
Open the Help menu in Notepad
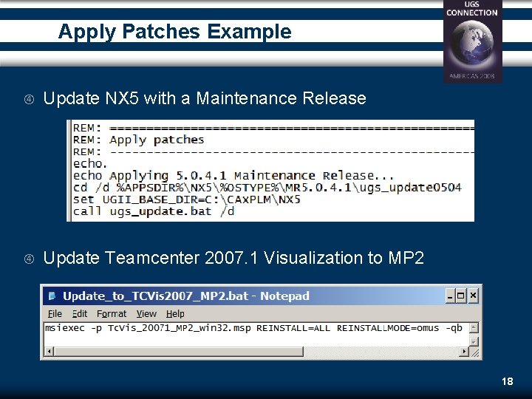point(175,314)
